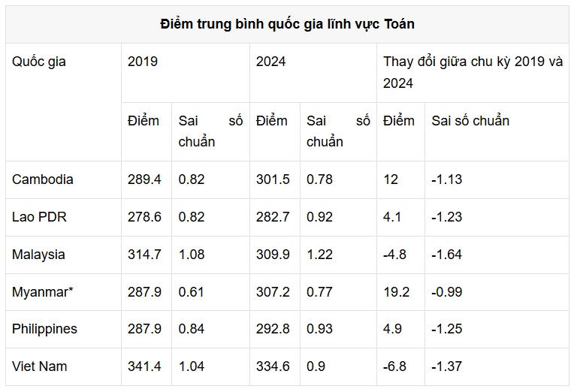
Task: Click Viet Nam's score change -6.8
Action: [x=394, y=366]
